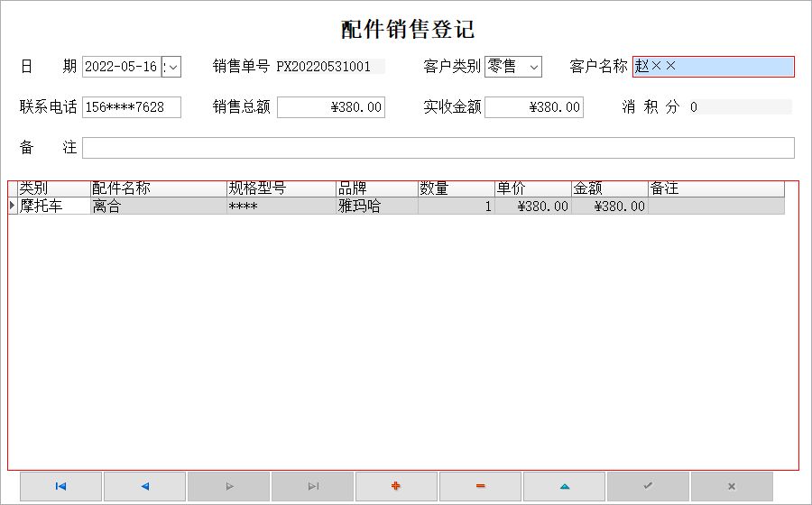Viewport: 812px width, 505px height.
Task: Click the greyed last record button
Action: (x=312, y=486)
